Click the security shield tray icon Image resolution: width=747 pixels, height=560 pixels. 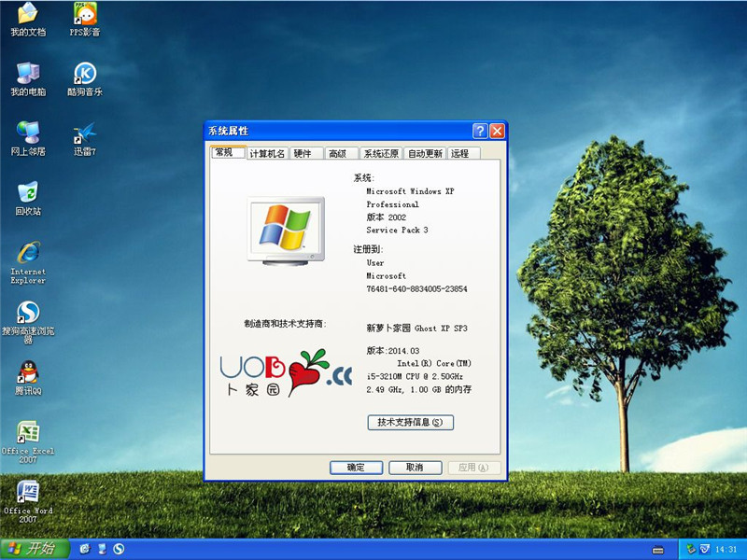704,550
